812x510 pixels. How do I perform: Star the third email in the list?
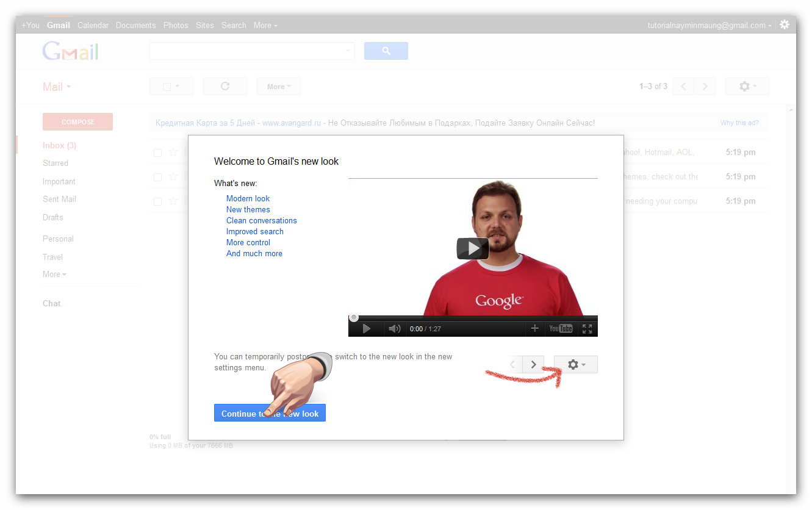click(x=173, y=201)
